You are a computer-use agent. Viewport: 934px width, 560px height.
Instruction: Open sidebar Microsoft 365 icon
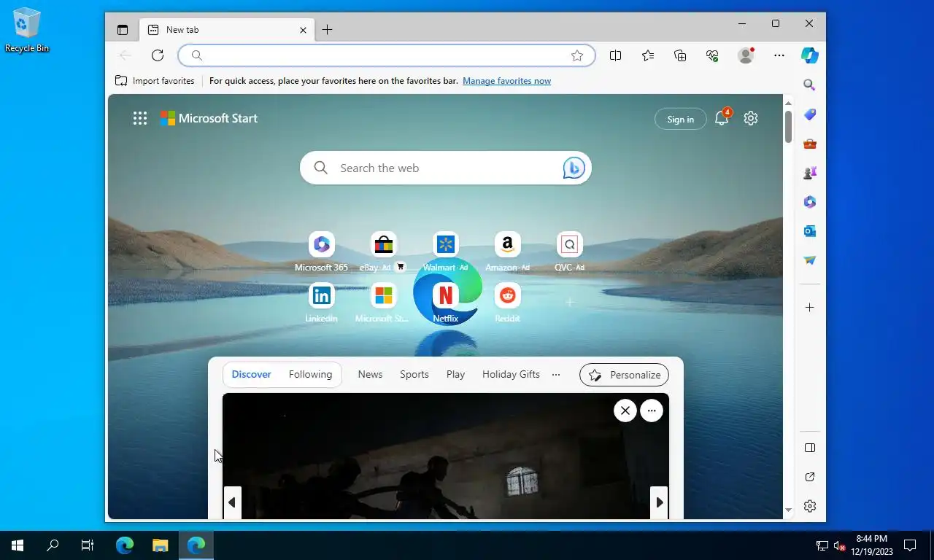click(x=809, y=202)
